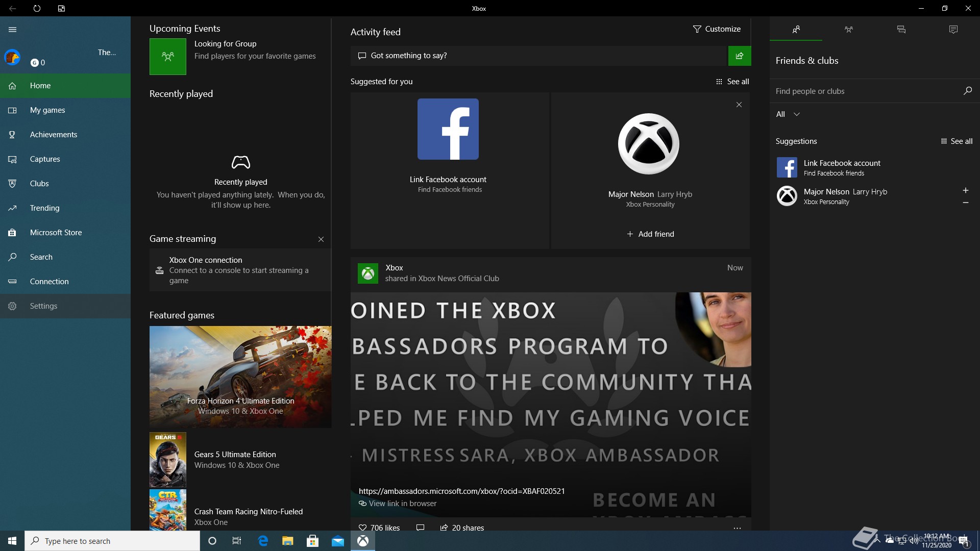Open Cortana from the taskbar

point(212,541)
